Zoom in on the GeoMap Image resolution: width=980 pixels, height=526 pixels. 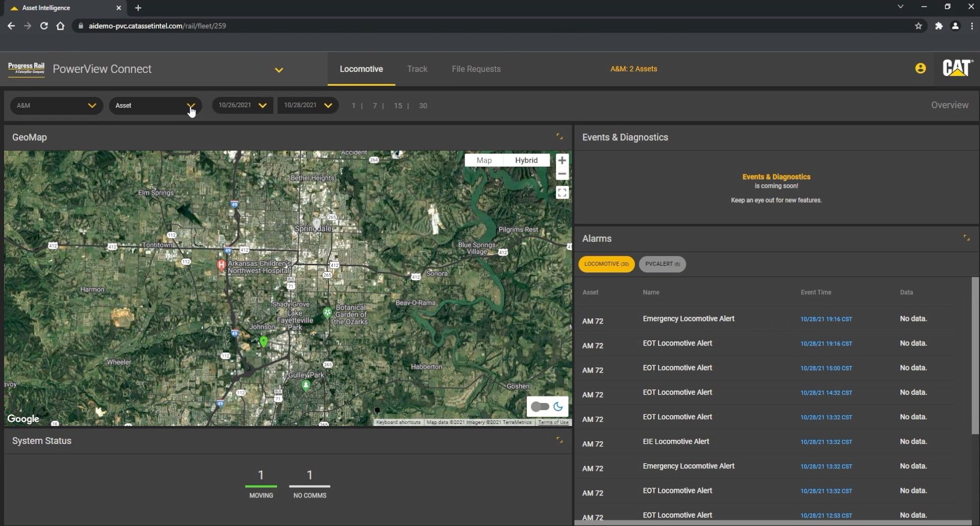561,160
